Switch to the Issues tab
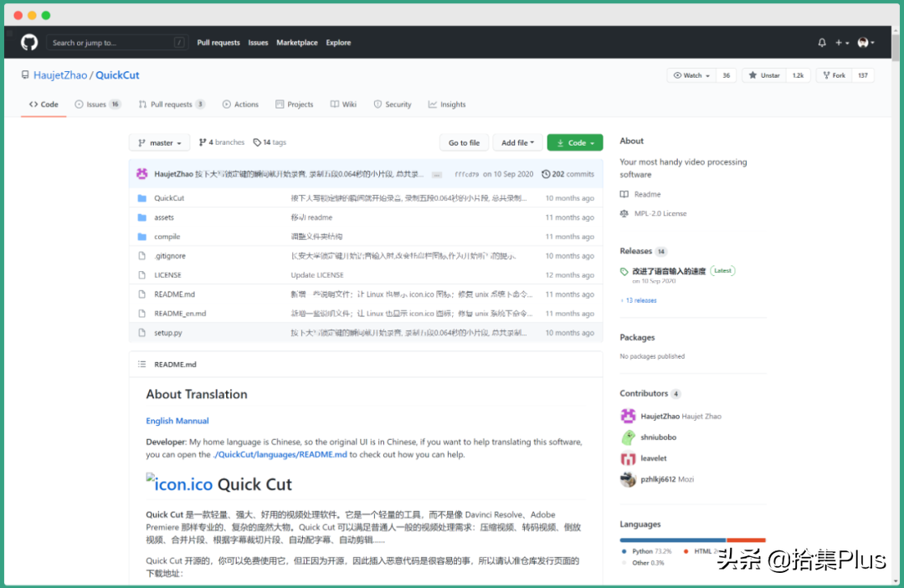The width and height of the screenshot is (904, 588). pos(97,105)
